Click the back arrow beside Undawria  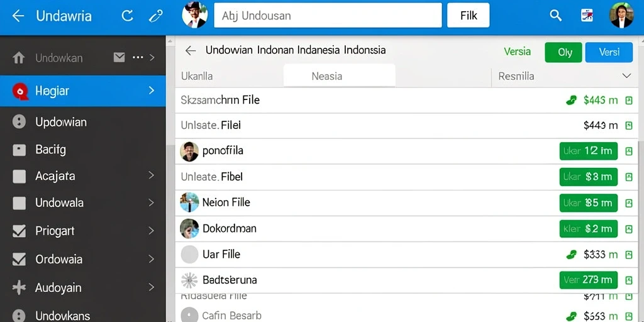click(18, 16)
